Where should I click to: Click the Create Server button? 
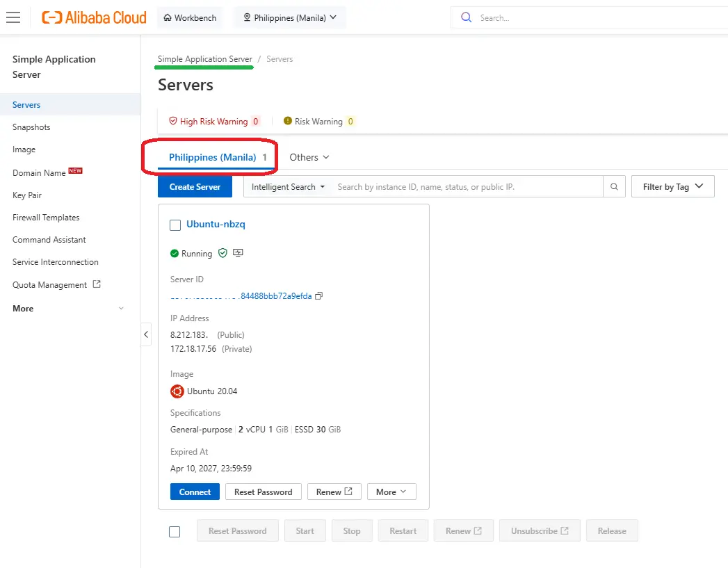coord(195,186)
